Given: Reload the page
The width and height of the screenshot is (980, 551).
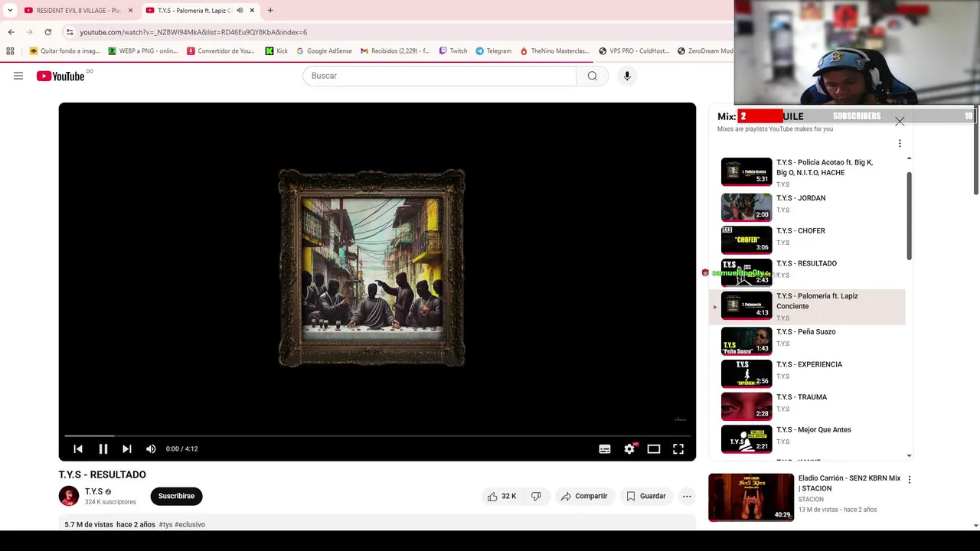Looking at the screenshot, I should (47, 32).
